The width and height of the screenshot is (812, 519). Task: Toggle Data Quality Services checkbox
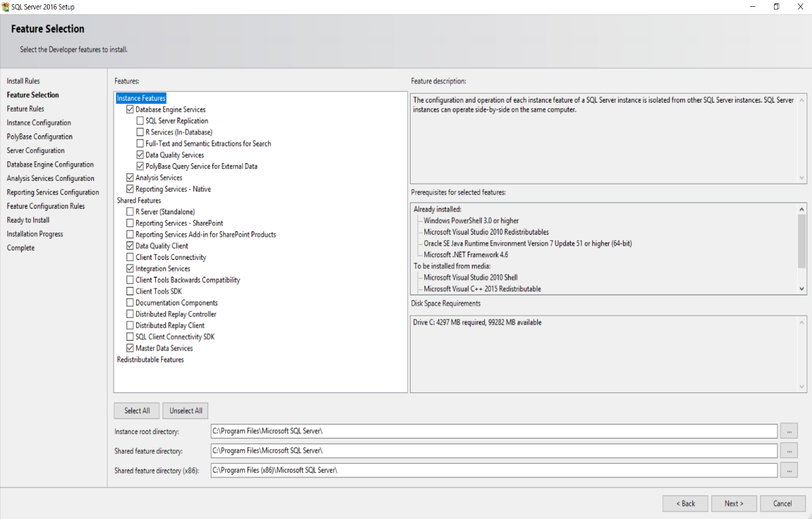click(140, 155)
